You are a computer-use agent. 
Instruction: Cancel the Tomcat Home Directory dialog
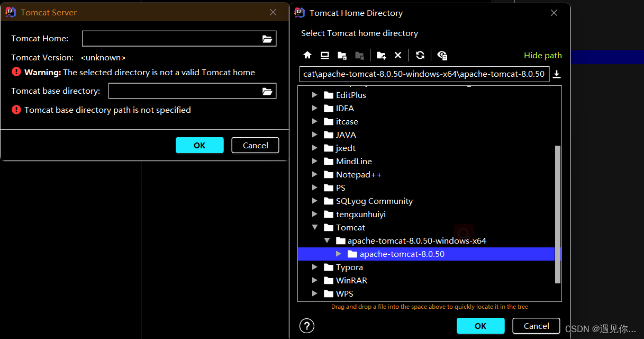(x=536, y=326)
